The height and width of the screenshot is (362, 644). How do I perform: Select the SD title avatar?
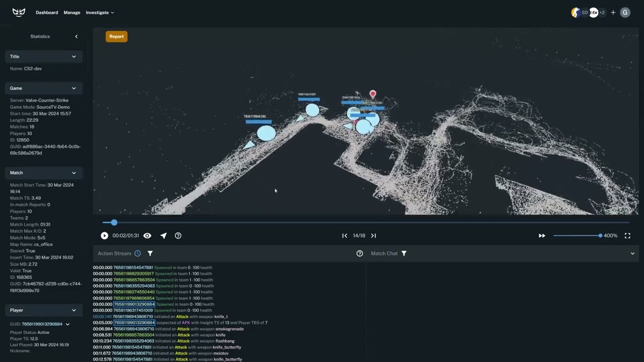pos(585,13)
